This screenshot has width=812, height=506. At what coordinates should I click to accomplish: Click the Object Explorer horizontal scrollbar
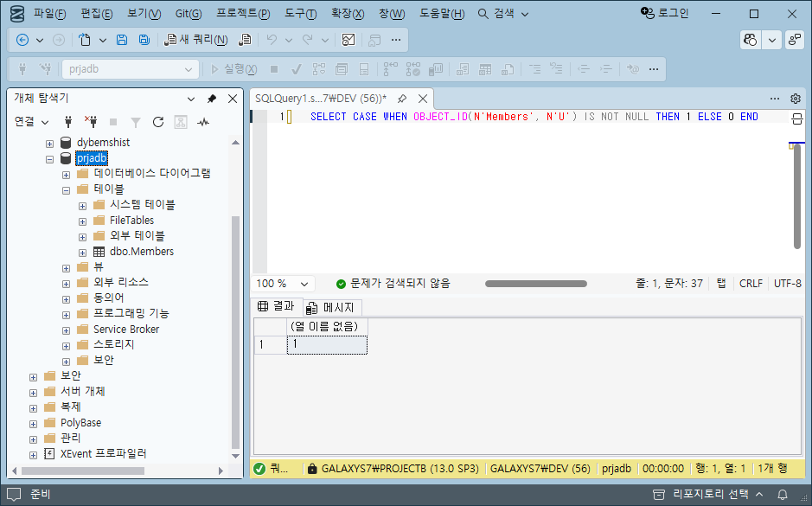(83, 471)
